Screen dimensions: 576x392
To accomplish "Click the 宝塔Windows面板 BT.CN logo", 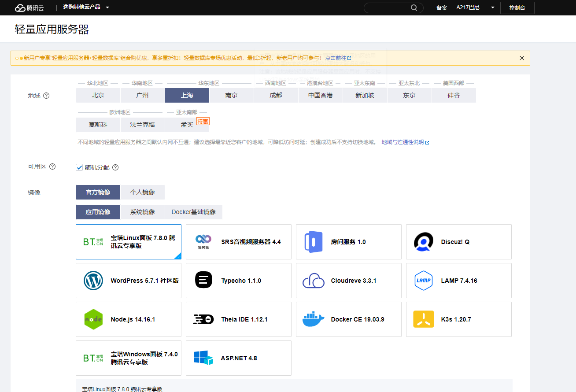I will click(x=93, y=358).
